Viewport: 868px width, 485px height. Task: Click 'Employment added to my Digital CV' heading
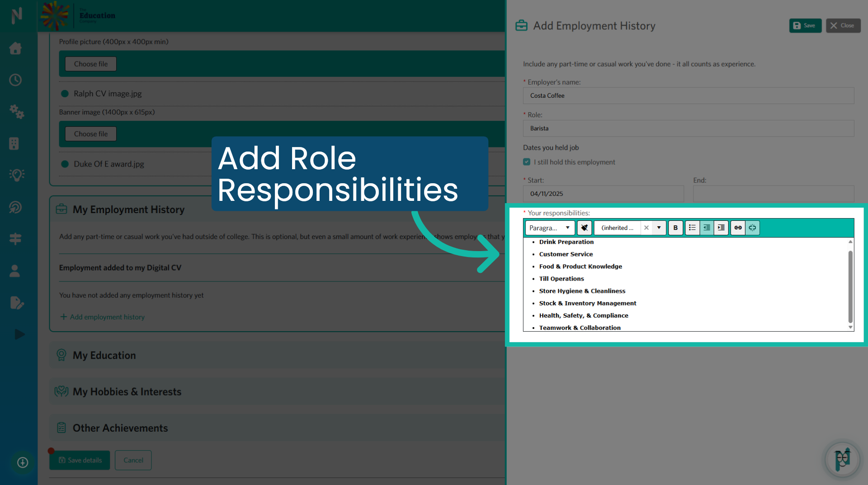(x=120, y=267)
